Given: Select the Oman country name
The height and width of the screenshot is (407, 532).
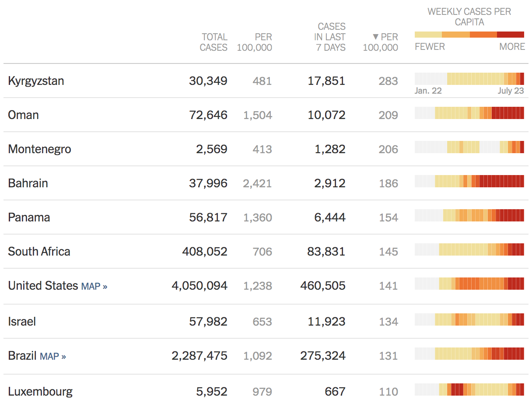Looking at the screenshot, I should tap(22, 115).
